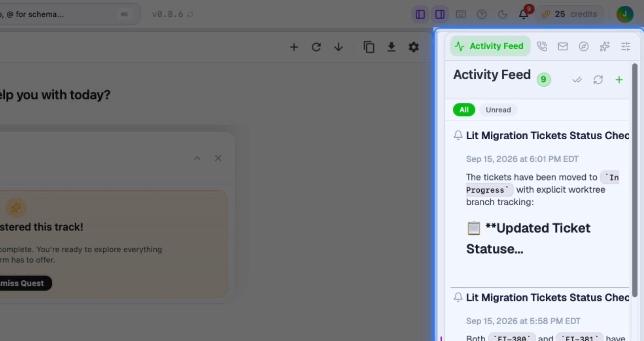
Task: Refresh the Activity Feed list
Action: [x=598, y=80]
